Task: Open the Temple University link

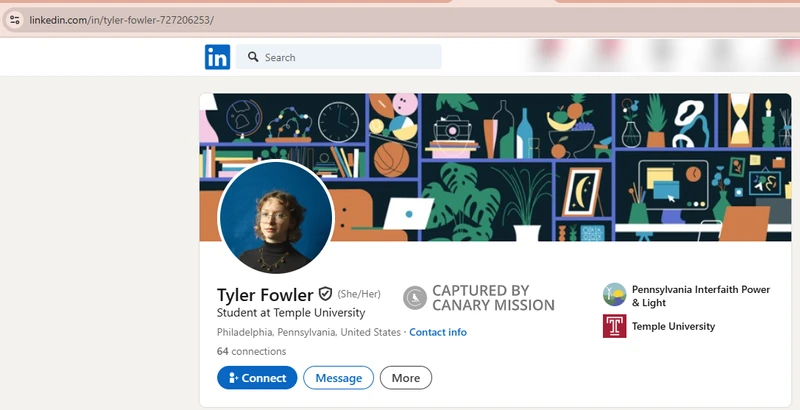Action: tap(673, 326)
